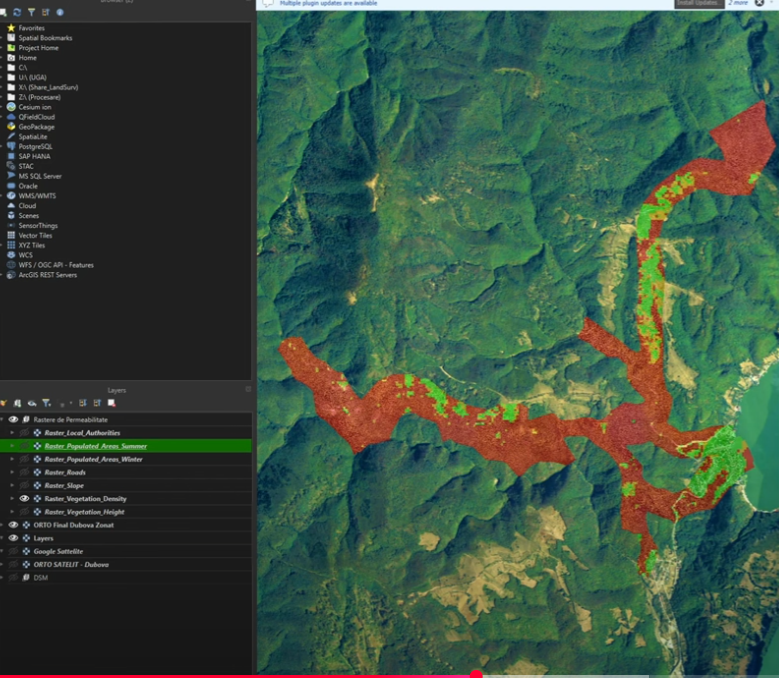Image resolution: width=779 pixels, height=678 pixels.
Task: Toggle visibility of ORTO Final Dubova Zonat
Action: click(13, 524)
